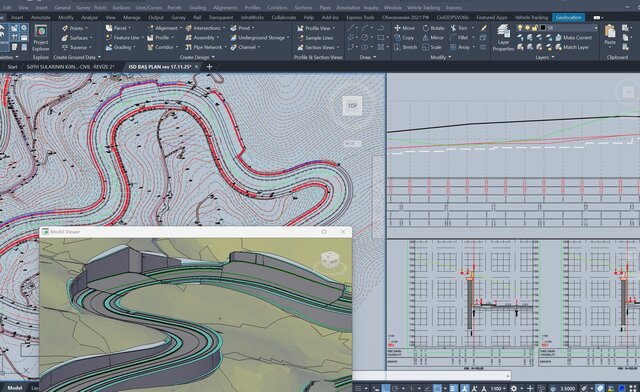Open the workspace settings gear in status bar
Screen dimensions: 640x392
(x=514, y=388)
